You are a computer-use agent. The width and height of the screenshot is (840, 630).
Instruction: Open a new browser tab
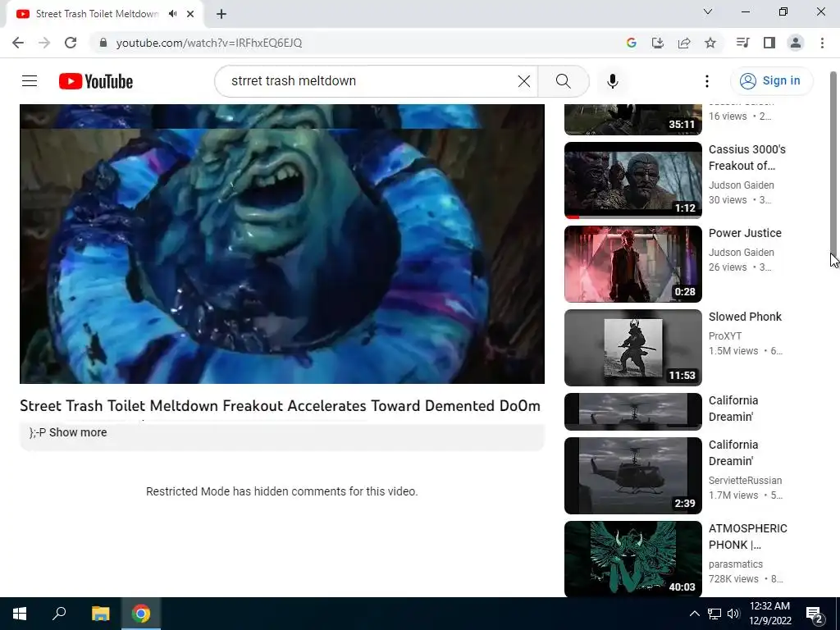[221, 14]
